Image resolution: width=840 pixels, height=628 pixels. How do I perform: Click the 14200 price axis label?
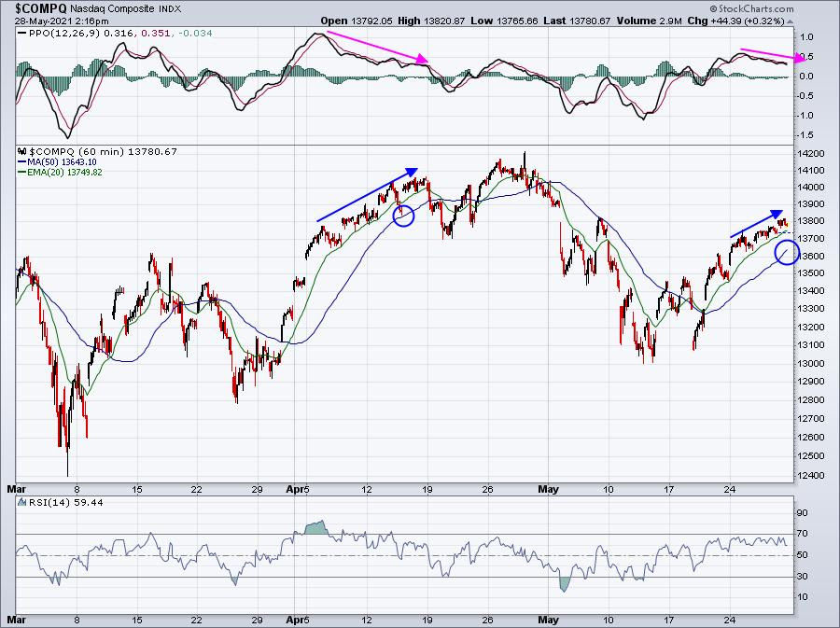(x=812, y=154)
